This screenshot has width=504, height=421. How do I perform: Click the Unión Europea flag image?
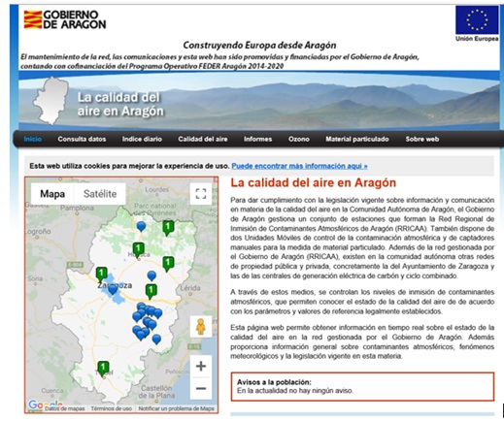[x=477, y=19]
